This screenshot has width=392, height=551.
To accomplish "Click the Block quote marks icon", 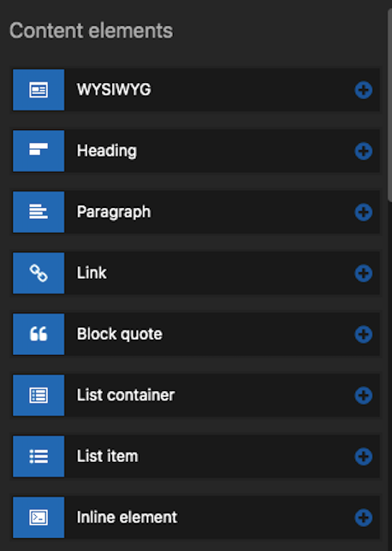I will (39, 335).
